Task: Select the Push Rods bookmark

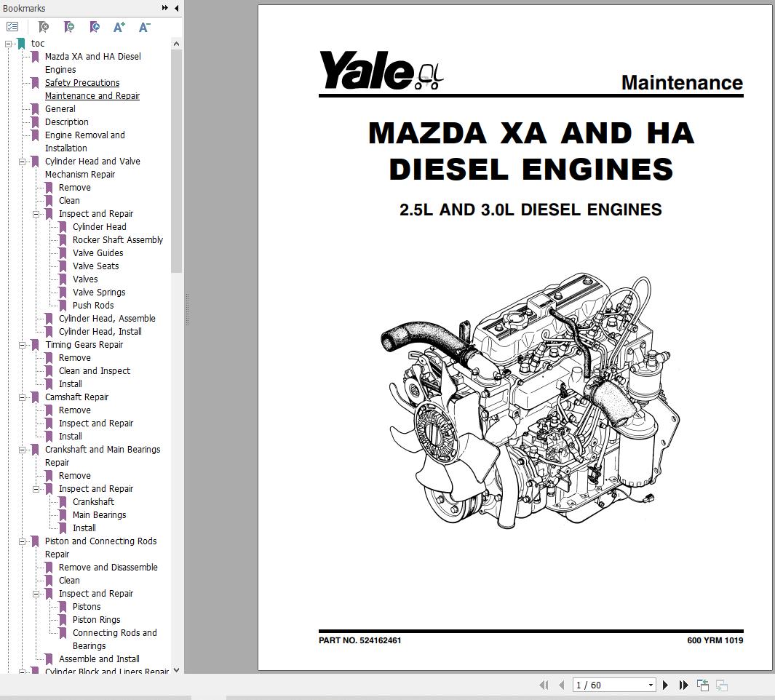Action: (93, 305)
